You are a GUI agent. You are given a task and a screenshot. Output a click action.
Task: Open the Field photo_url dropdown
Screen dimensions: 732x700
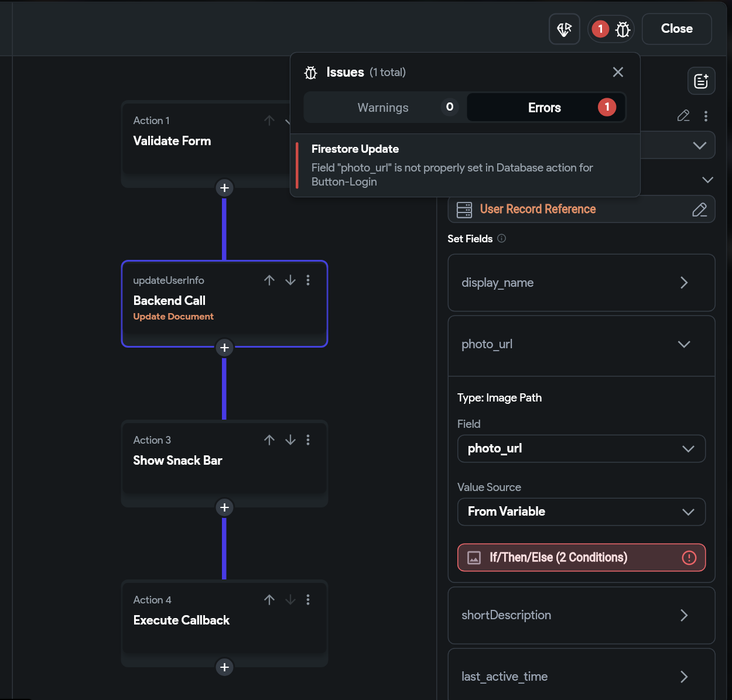582,449
